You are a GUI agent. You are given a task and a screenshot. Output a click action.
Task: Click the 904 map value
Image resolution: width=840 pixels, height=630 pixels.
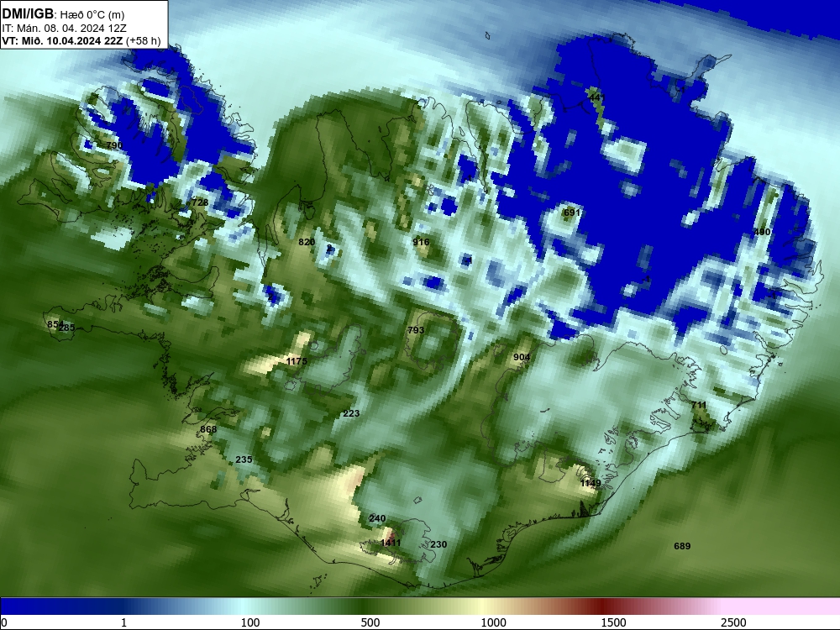point(522,357)
